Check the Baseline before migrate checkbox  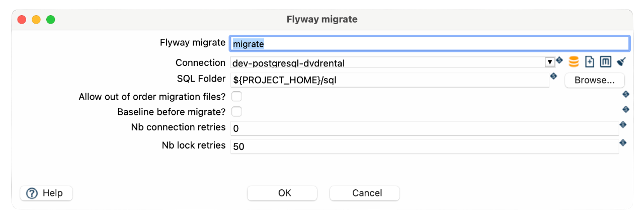(236, 111)
